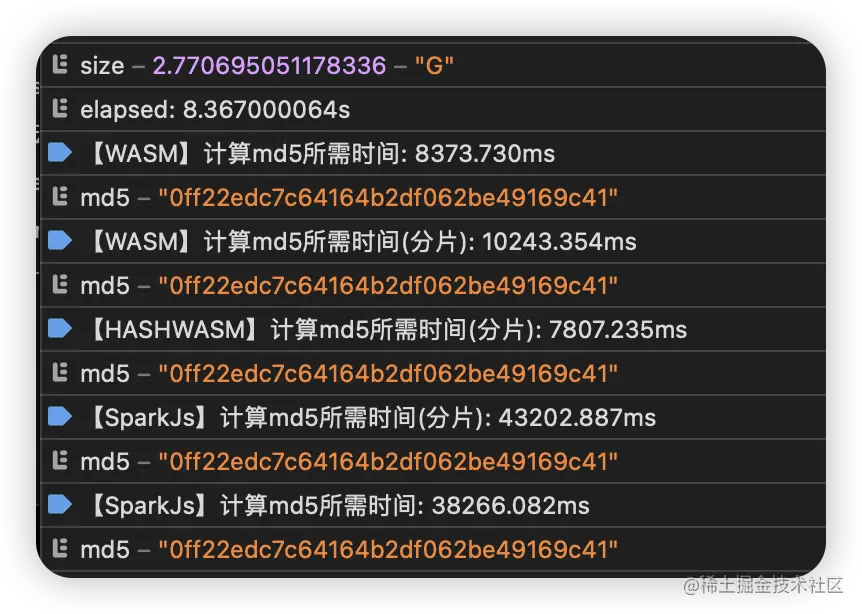Screen dimensions: 862x614
Task: Click the WASM 8373.730ms timing text
Action: pos(322,153)
